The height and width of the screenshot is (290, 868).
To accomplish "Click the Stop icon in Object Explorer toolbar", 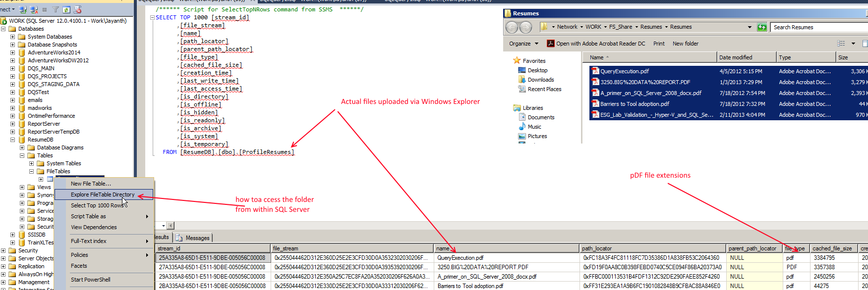I will (45, 9).
